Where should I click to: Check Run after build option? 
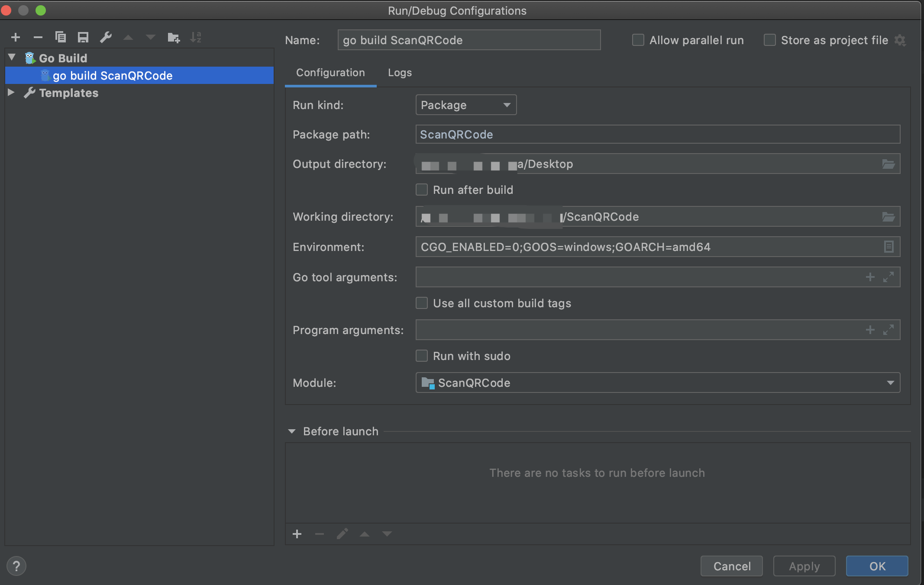point(422,190)
